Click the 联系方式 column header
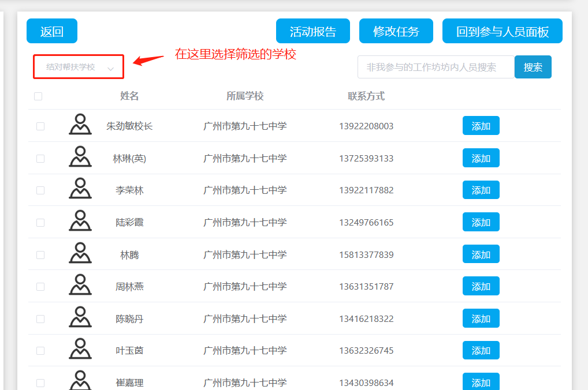The height and width of the screenshot is (390, 588). tap(366, 96)
